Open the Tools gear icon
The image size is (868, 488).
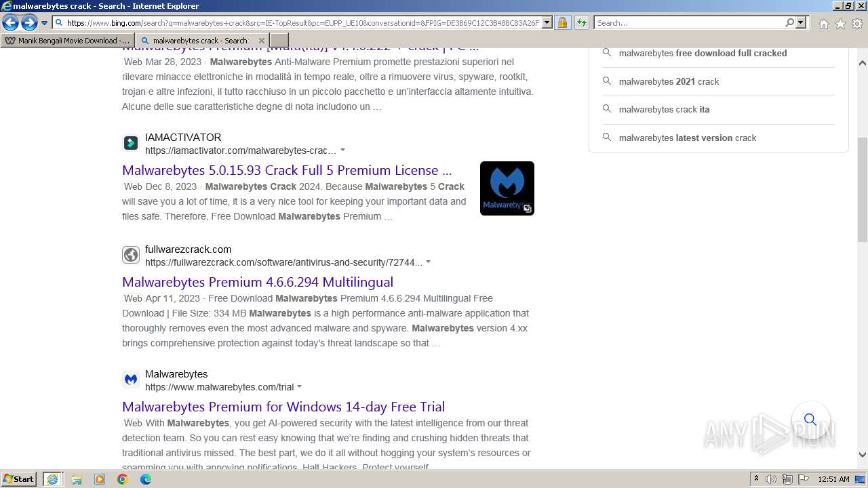(x=857, y=24)
